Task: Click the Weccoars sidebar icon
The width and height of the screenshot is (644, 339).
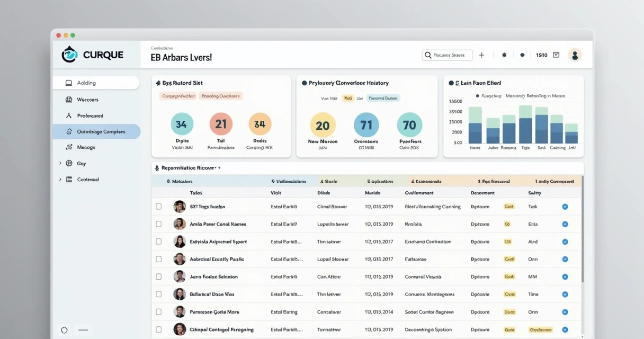Action: pos(69,99)
